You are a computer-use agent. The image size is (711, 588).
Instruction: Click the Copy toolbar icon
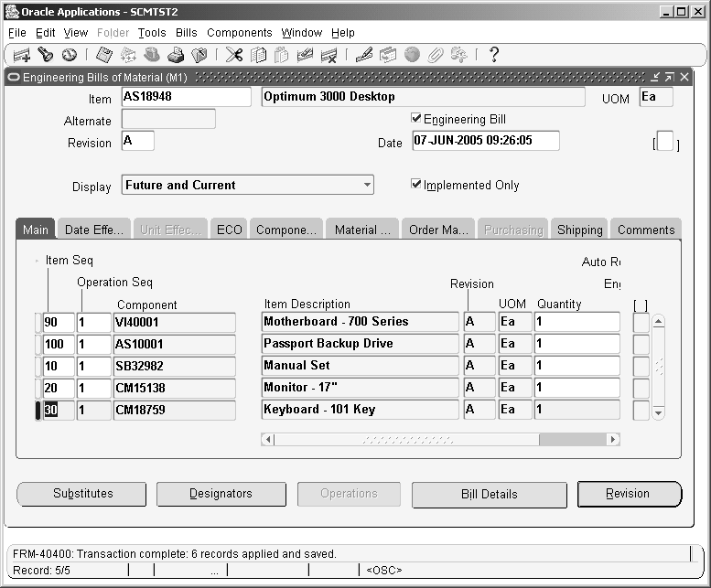258,55
